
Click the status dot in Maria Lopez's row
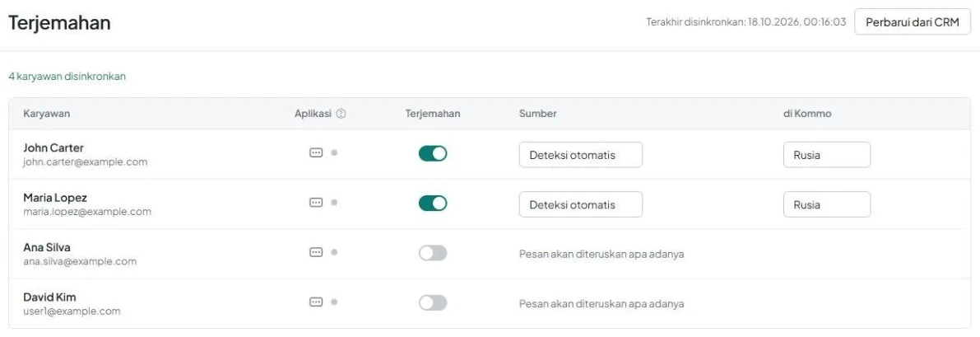click(334, 203)
